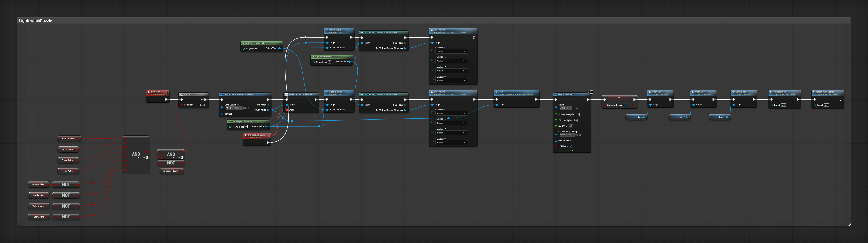Open the SFX_Door sound asset dropdown
The image size is (868, 243).
point(565,108)
